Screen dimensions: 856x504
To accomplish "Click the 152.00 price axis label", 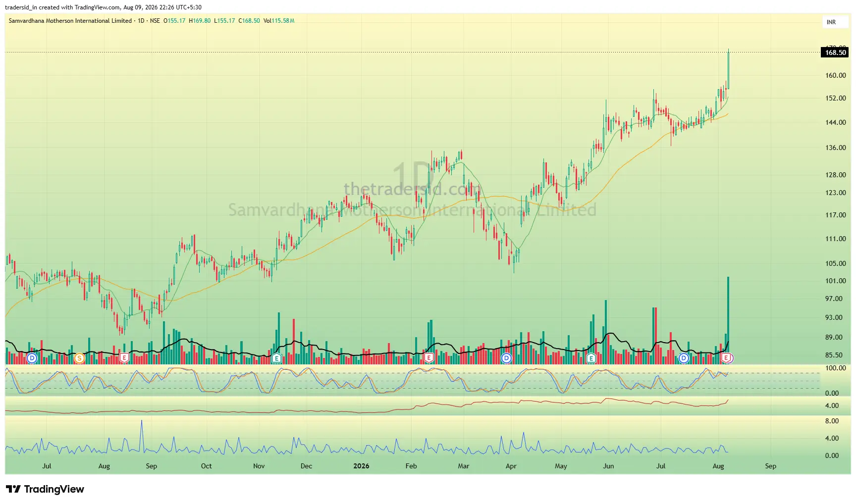I will click(836, 99).
